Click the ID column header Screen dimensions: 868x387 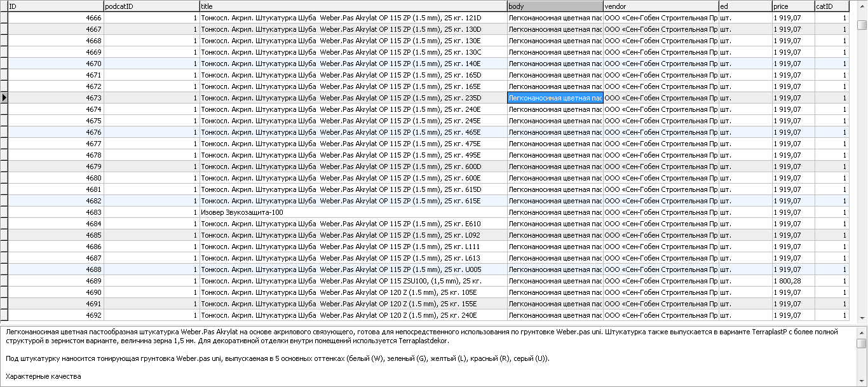click(x=55, y=6)
